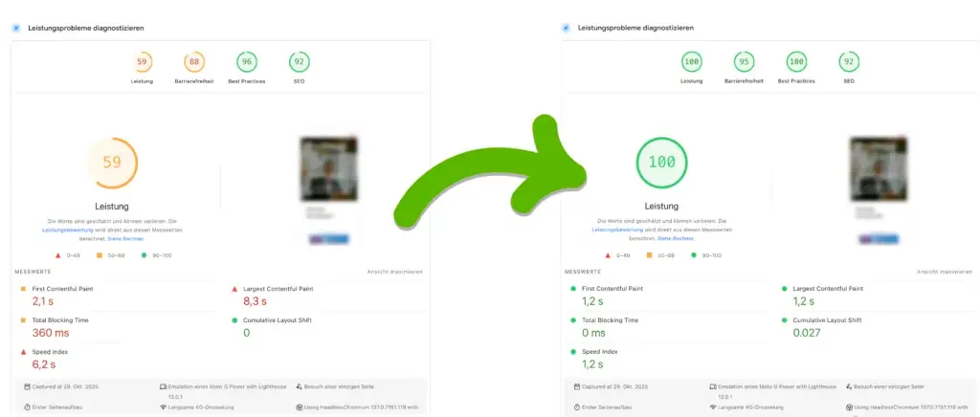Click the 95 Barrierefreiheit score gauge
Viewport: 980px width, 417px height.
(x=745, y=62)
